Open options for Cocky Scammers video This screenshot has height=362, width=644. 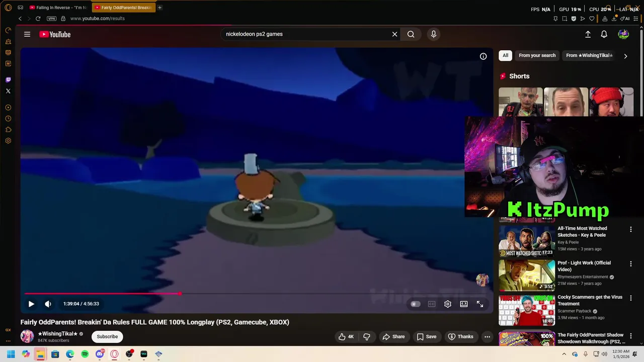click(630, 298)
